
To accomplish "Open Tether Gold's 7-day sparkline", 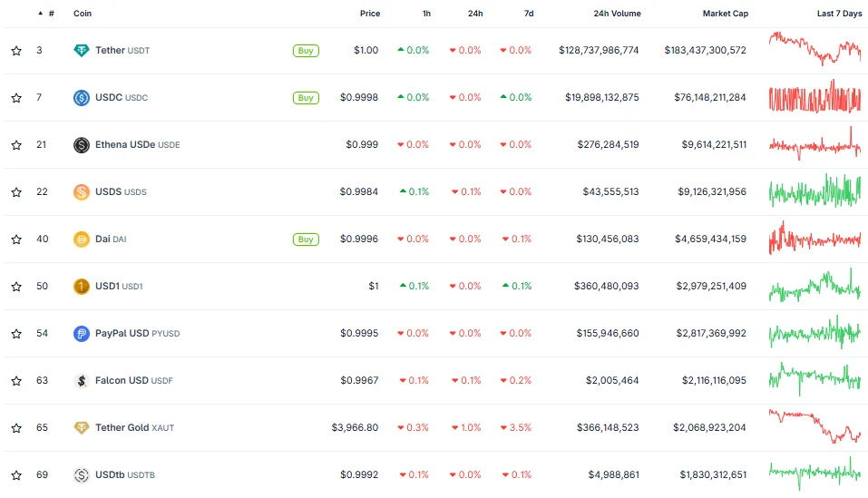I will [x=814, y=426].
